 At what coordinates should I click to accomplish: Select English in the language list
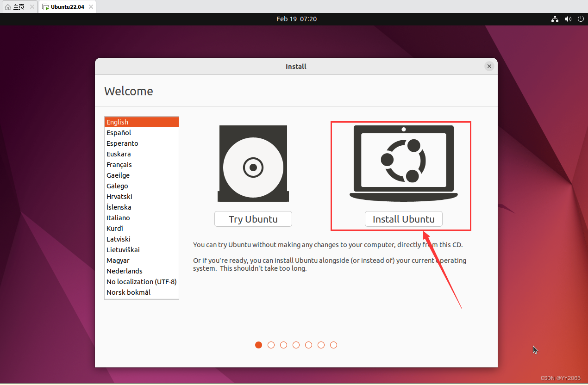142,122
